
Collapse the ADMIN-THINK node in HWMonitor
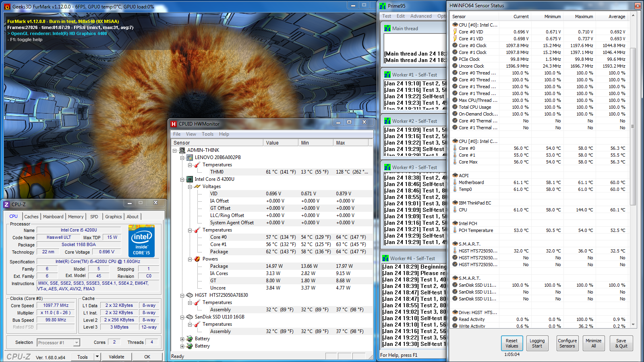[x=175, y=151]
